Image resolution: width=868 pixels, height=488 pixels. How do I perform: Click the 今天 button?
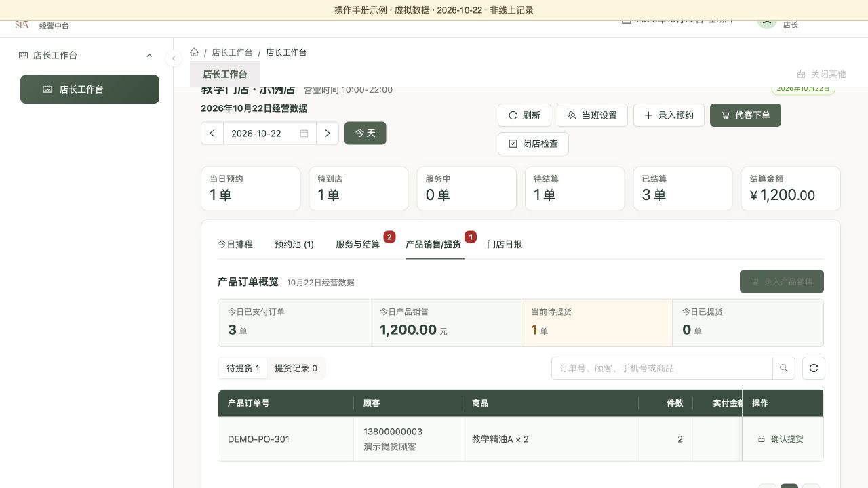[366, 134]
